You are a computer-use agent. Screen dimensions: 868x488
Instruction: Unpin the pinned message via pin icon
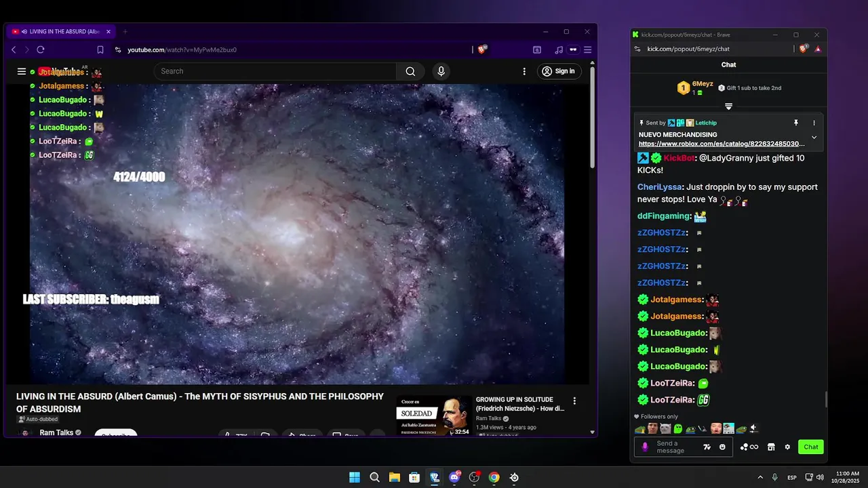point(796,123)
